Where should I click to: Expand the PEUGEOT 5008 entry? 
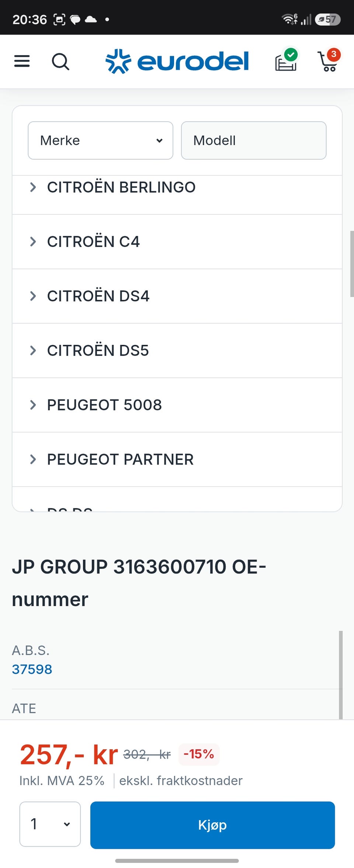tap(177, 405)
